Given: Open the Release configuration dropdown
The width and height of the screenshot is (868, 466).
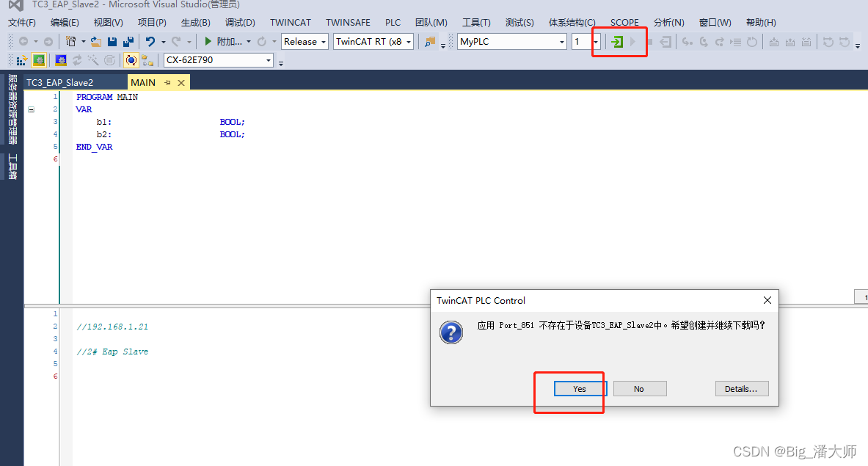Looking at the screenshot, I should pos(324,42).
